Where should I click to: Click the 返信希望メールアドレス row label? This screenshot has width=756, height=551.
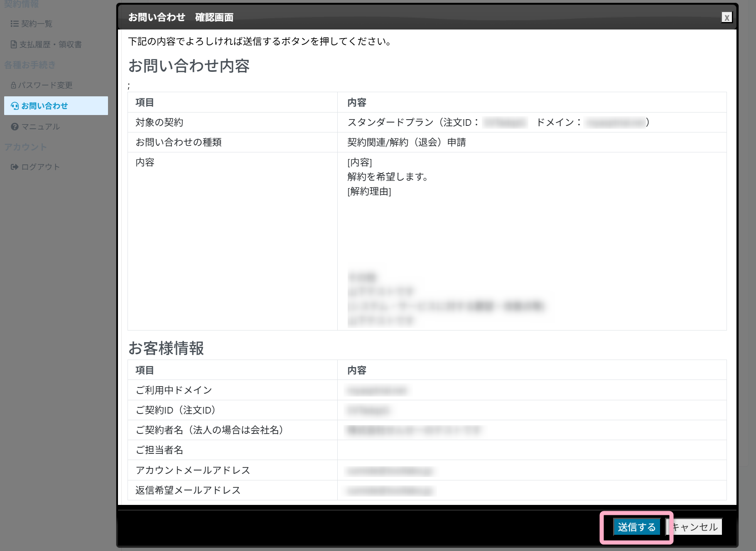coord(188,490)
